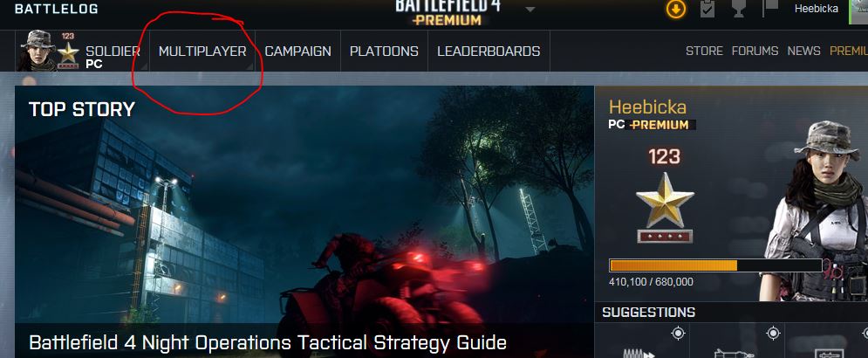This screenshot has width=868, height=358.
Task: Open the News link
Action: (x=803, y=51)
